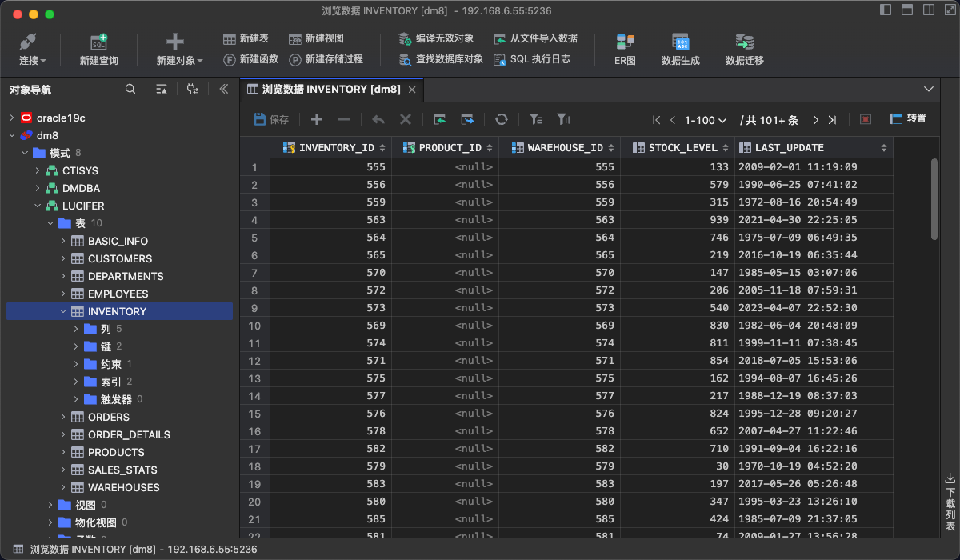Click 新建视图 new view

[x=316, y=38]
